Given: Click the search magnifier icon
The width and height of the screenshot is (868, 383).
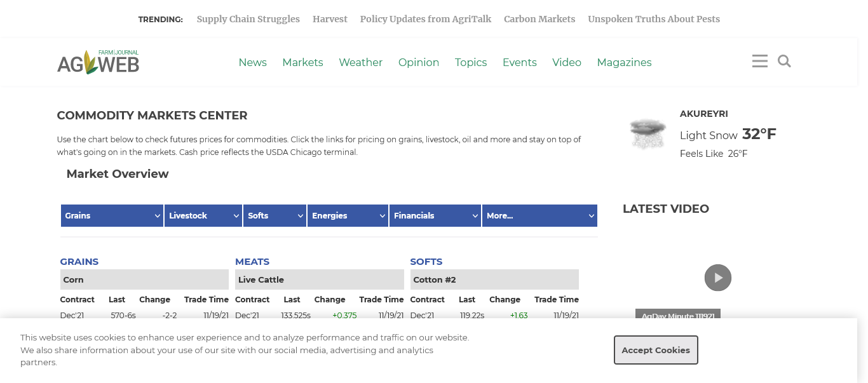Looking at the screenshot, I should click(x=784, y=61).
